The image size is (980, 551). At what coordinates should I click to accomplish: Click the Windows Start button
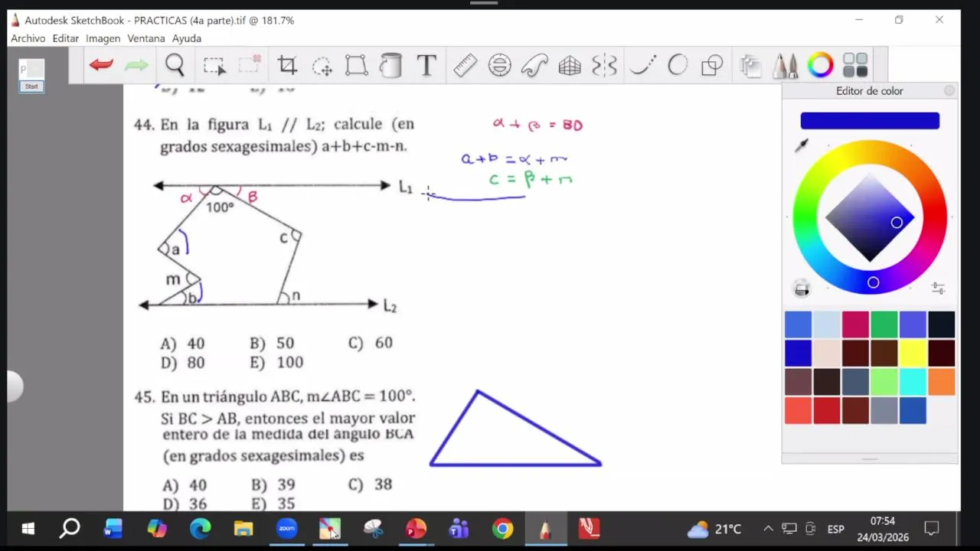[x=28, y=529]
